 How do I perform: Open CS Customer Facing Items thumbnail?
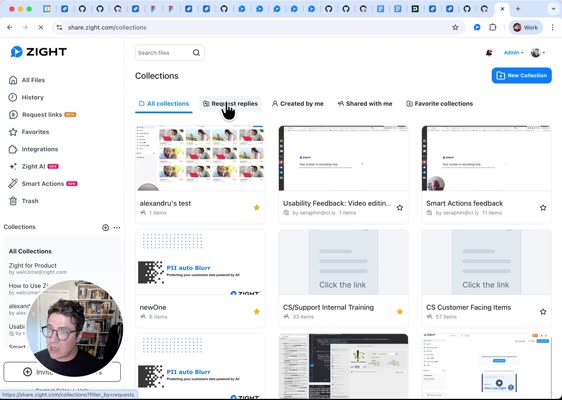pyautogui.click(x=486, y=262)
